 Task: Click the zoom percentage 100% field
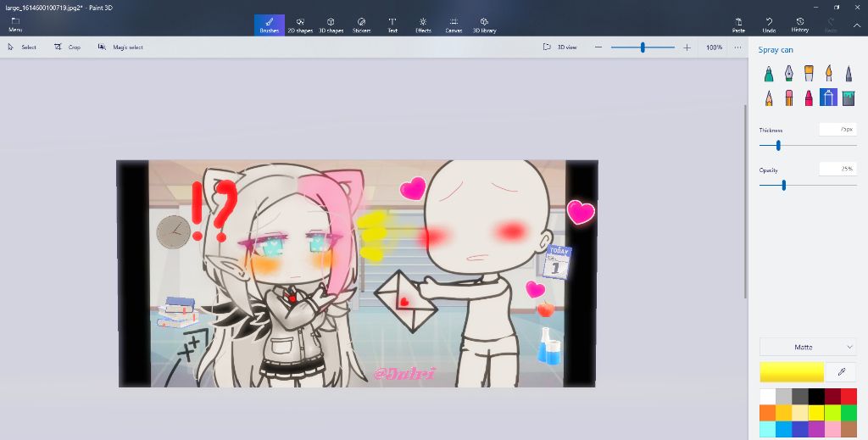pos(714,47)
